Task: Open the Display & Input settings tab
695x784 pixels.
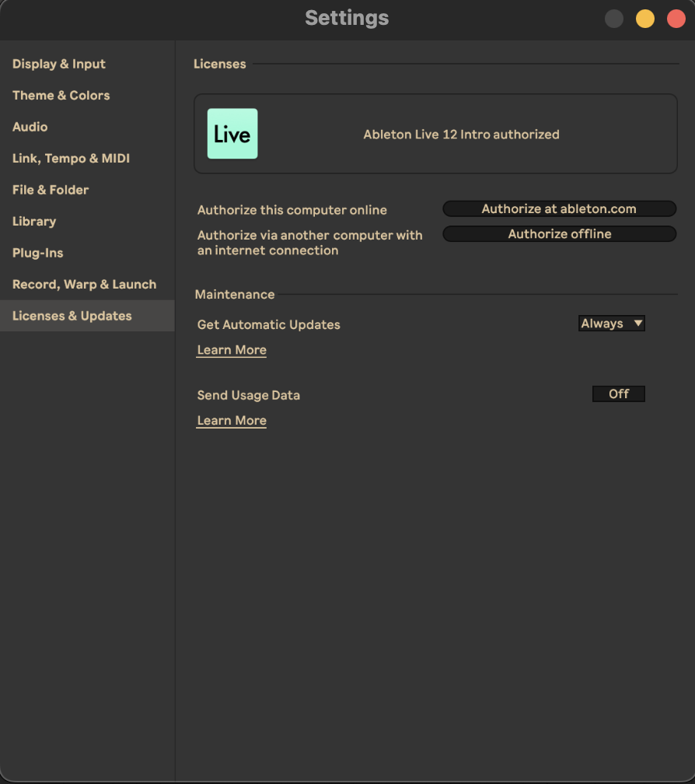Action: [59, 64]
